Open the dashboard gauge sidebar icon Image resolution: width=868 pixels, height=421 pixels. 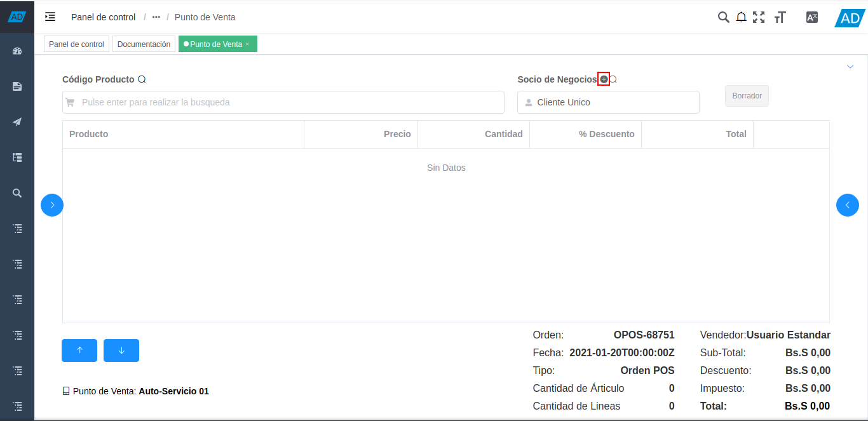[x=17, y=51]
